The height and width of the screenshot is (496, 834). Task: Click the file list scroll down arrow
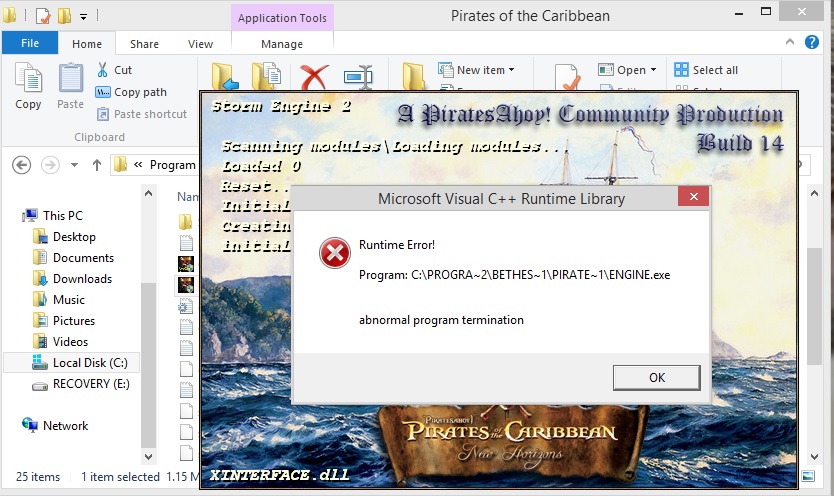[x=814, y=456]
